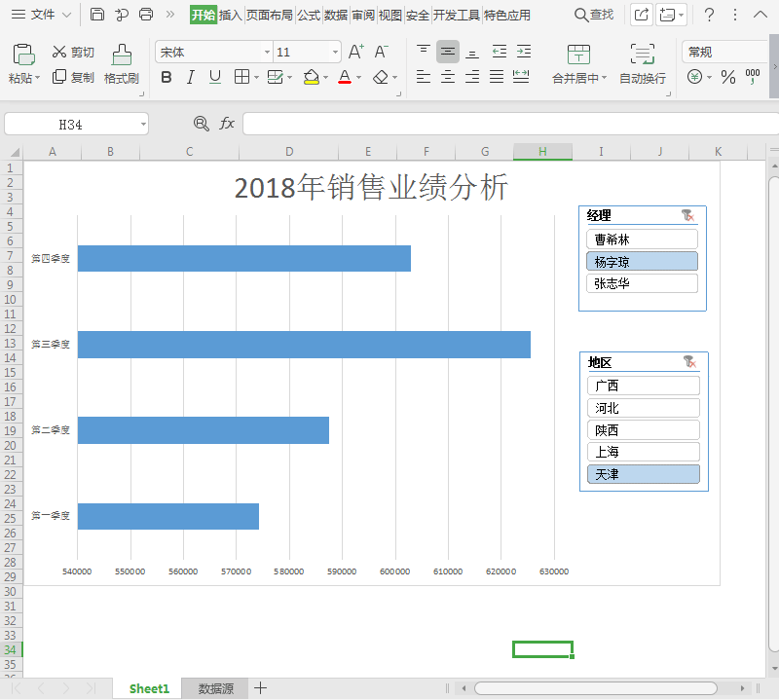This screenshot has width=779, height=700.
Task: Open the Name Box dropdown
Action: point(143,125)
